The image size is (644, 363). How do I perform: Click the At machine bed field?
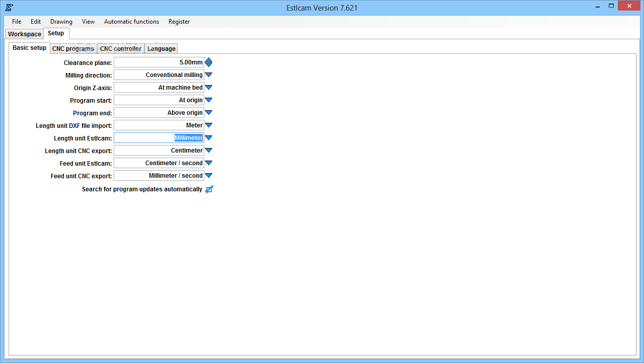(159, 88)
